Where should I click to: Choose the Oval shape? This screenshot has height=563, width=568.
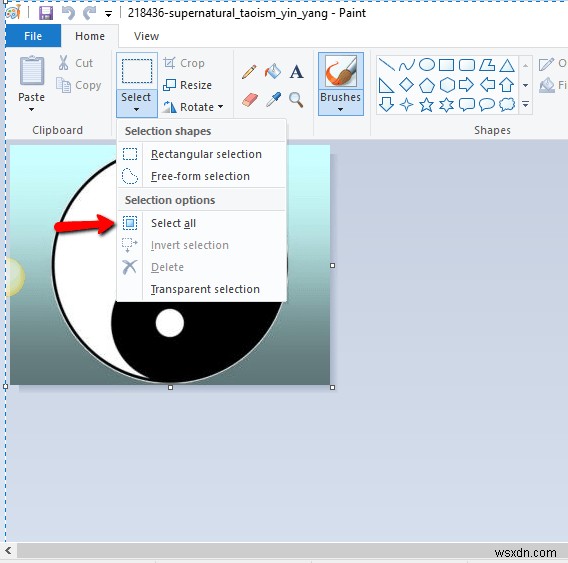click(x=427, y=65)
